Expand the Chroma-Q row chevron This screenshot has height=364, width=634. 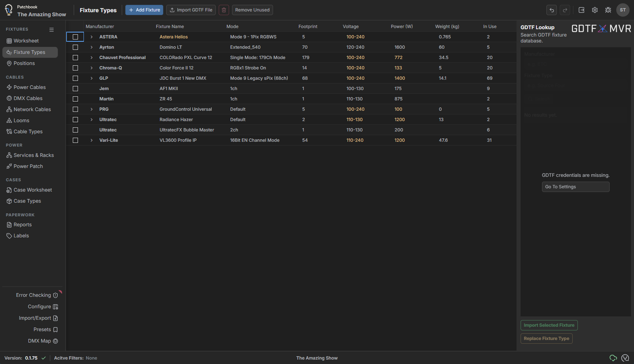pyautogui.click(x=92, y=68)
